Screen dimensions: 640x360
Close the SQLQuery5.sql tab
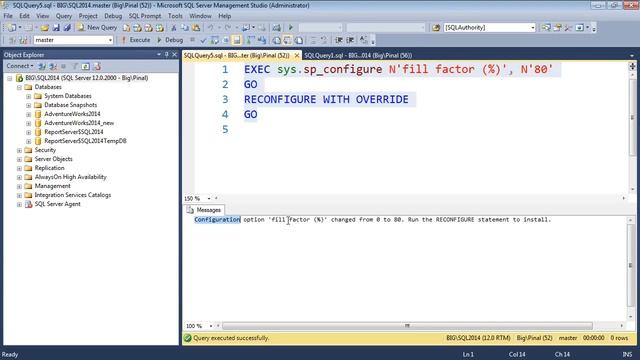pos(297,55)
